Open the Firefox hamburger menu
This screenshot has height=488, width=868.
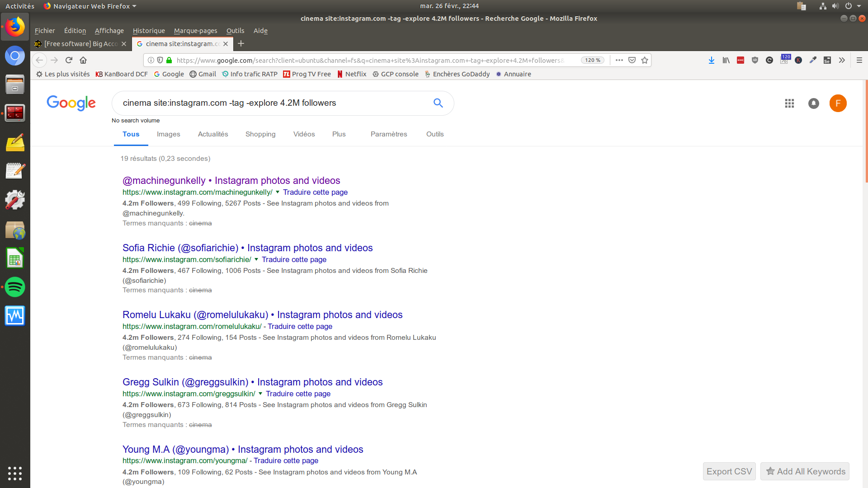point(859,60)
